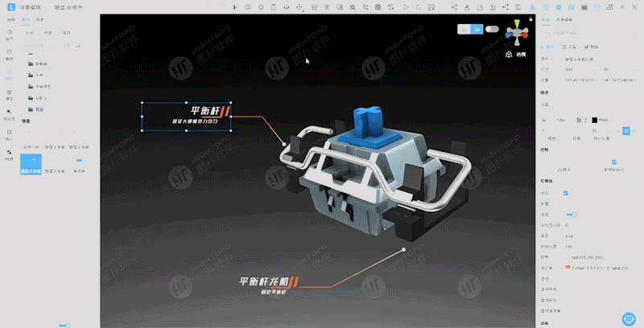Click the eye preview icon in toolbar
Screen dimensions: 644x328
click(x=287, y=7)
